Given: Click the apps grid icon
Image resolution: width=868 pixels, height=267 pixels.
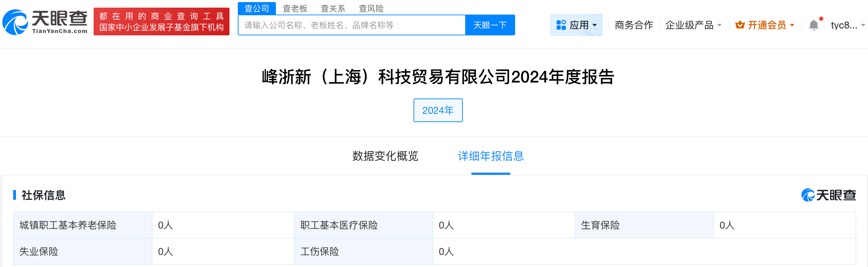Looking at the screenshot, I should tap(561, 25).
